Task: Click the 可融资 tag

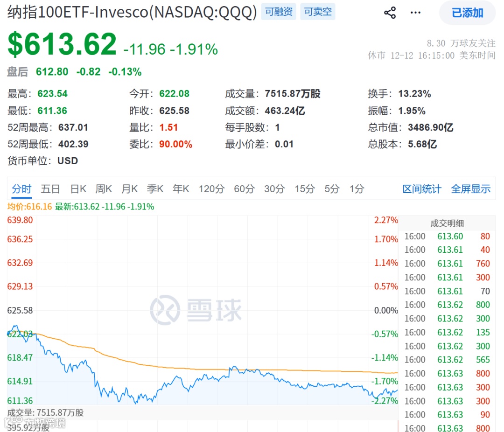Action: pyautogui.click(x=279, y=12)
